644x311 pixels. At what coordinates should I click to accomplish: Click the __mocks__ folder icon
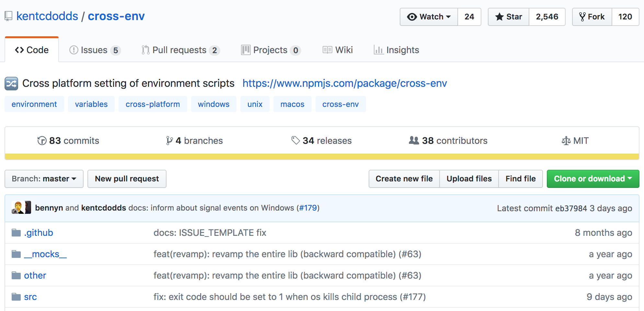click(16, 254)
